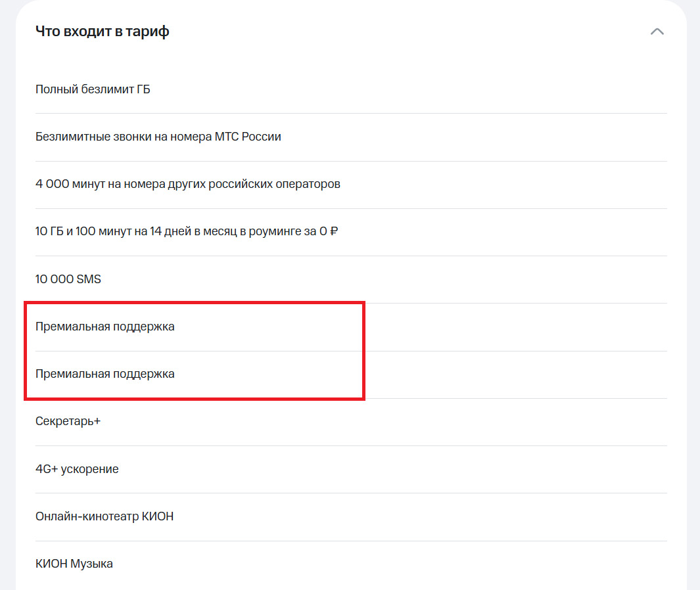Select the "10 000 SMS" entry
The width and height of the screenshot is (700, 590).
click(x=68, y=279)
